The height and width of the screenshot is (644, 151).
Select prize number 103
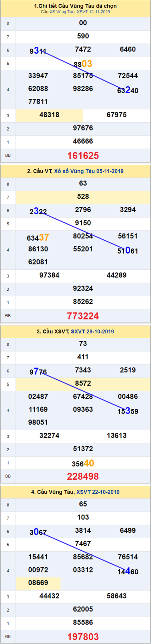pos(83,517)
